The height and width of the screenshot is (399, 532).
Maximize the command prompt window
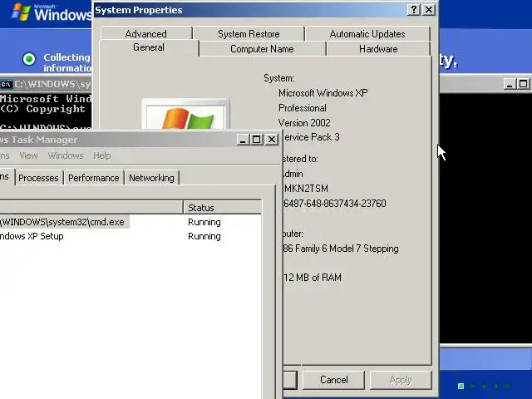point(524,84)
